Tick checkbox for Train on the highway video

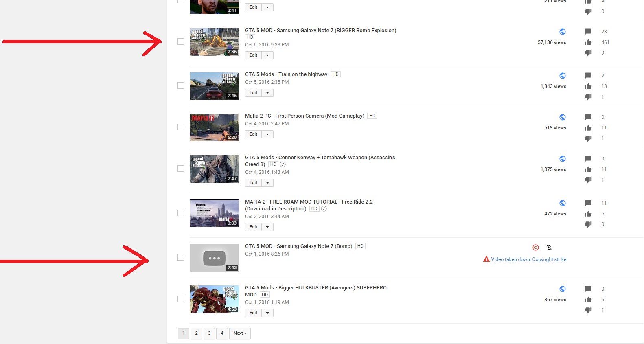pos(181,85)
